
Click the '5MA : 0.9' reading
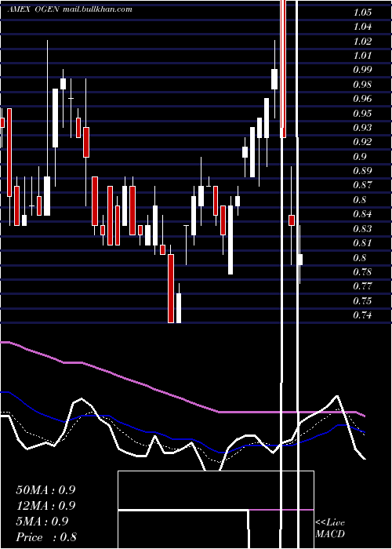(x=42, y=522)
